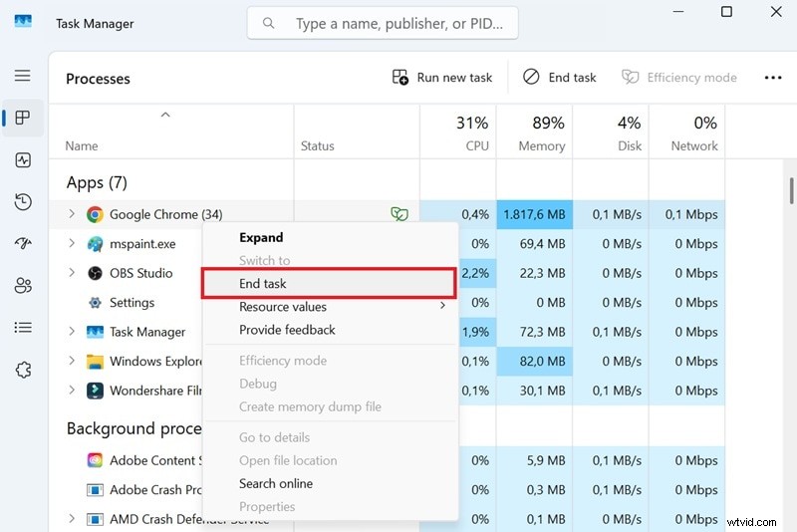Expand the Google Chrome process group
The height and width of the screenshot is (532, 797).
tap(72, 214)
